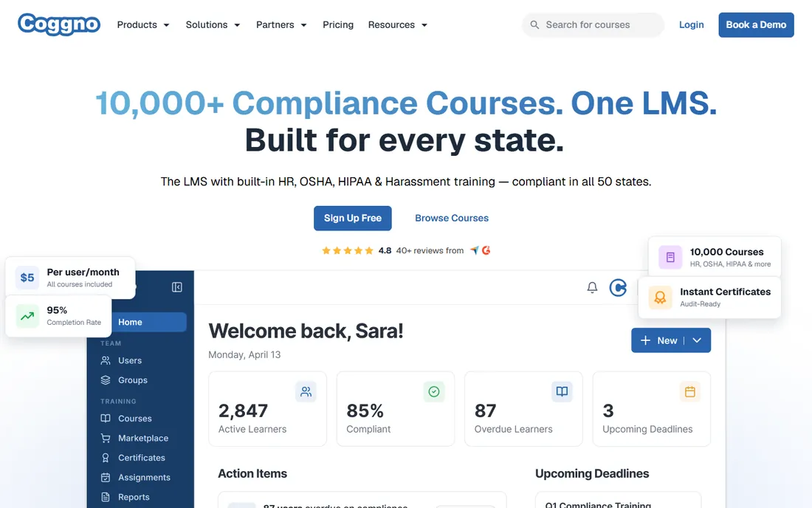Click the $5 price badge icon

click(x=27, y=278)
